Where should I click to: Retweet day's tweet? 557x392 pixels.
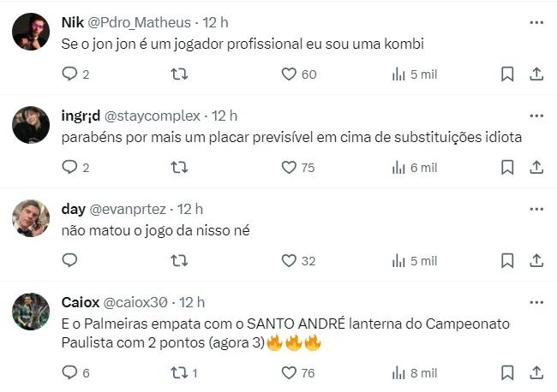[x=180, y=261]
